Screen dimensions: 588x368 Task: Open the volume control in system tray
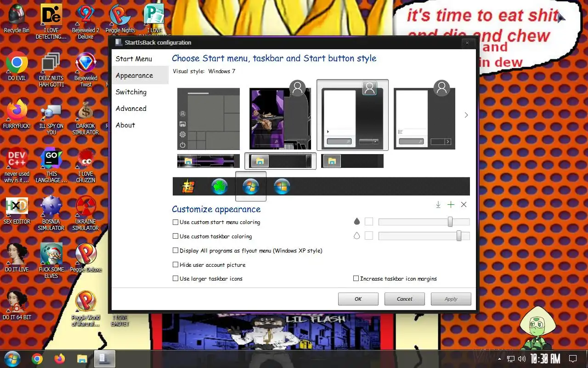tap(522, 359)
